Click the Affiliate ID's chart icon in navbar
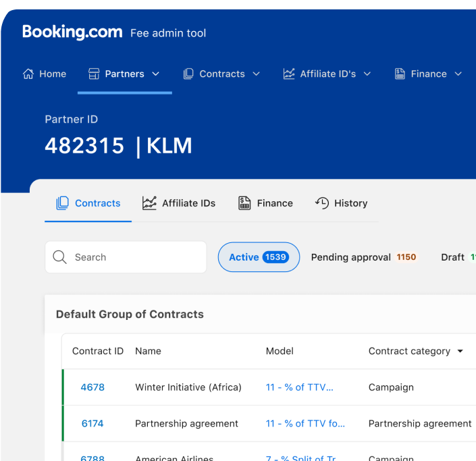This screenshot has height=461, width=476. (x=289, y=74)
